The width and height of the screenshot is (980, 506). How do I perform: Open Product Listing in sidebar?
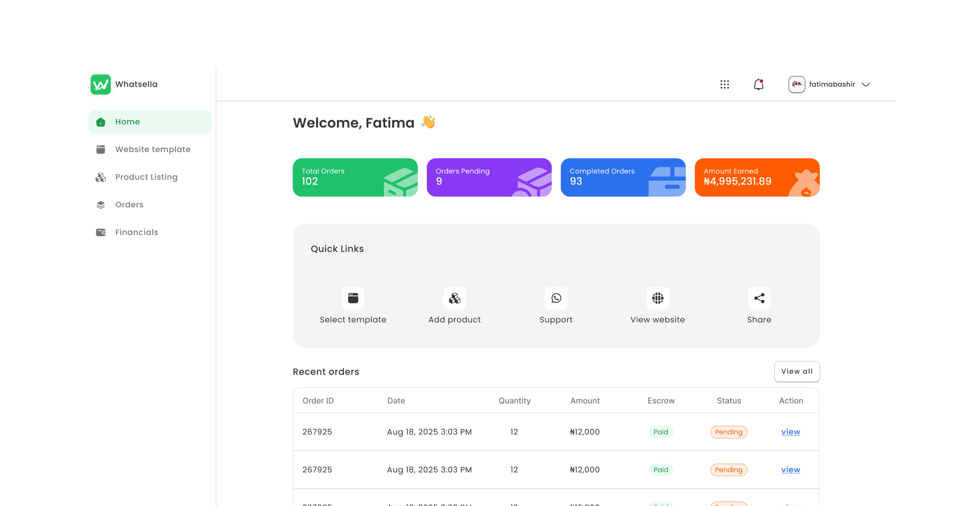point(146,177)
